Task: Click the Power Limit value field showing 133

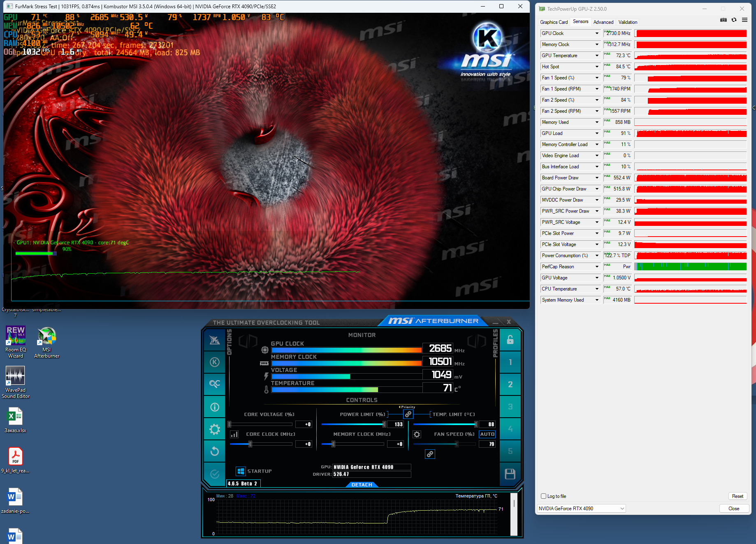Action: pos(396,424)
